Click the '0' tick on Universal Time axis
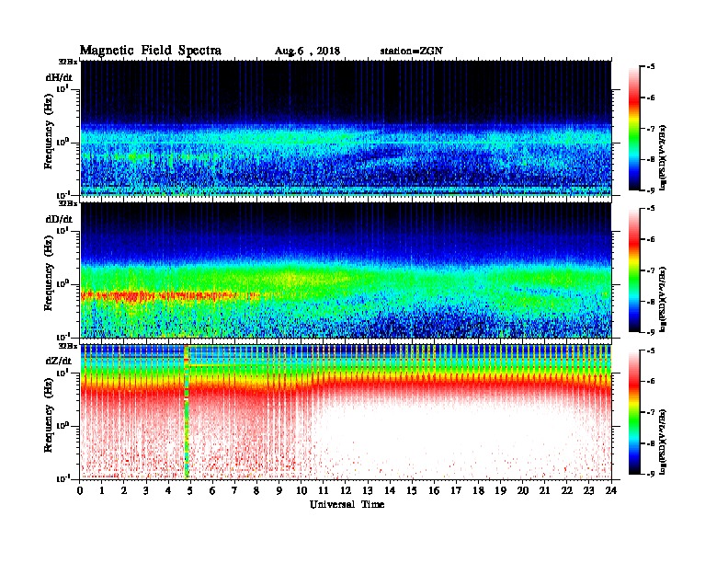This screenshot has height=563, width=728. tap(80, 490)
